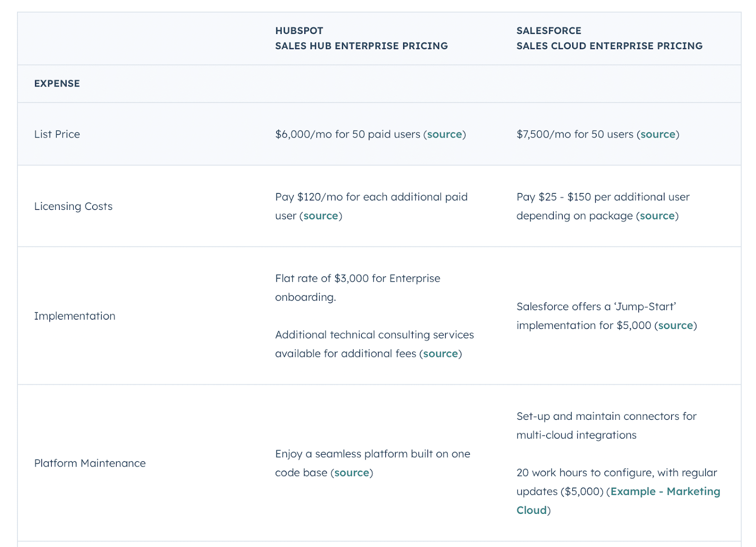Click the HubSpot Sales Hub Enterprise Pricing header
756x547 pixels.
361,38
